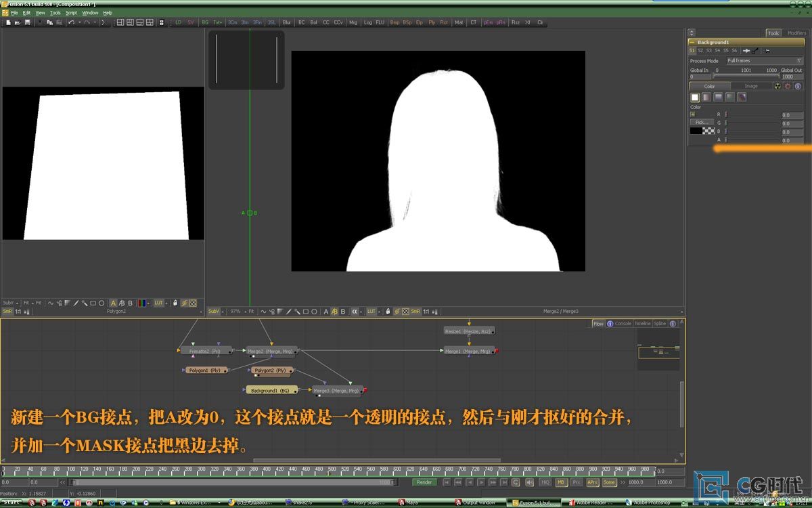
Task: Toggle SmR in left viewer
Action: click(x=7, y=312)
